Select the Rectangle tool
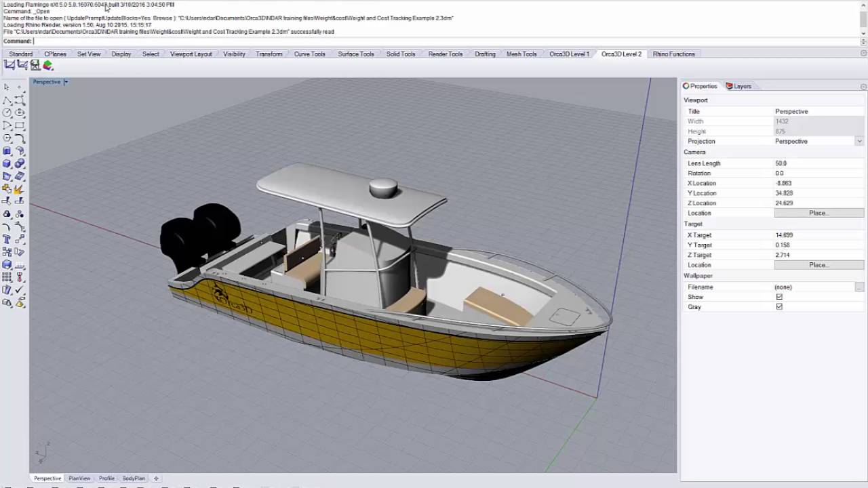Viewport: 868px width, 488px height. tap(20, 125)
